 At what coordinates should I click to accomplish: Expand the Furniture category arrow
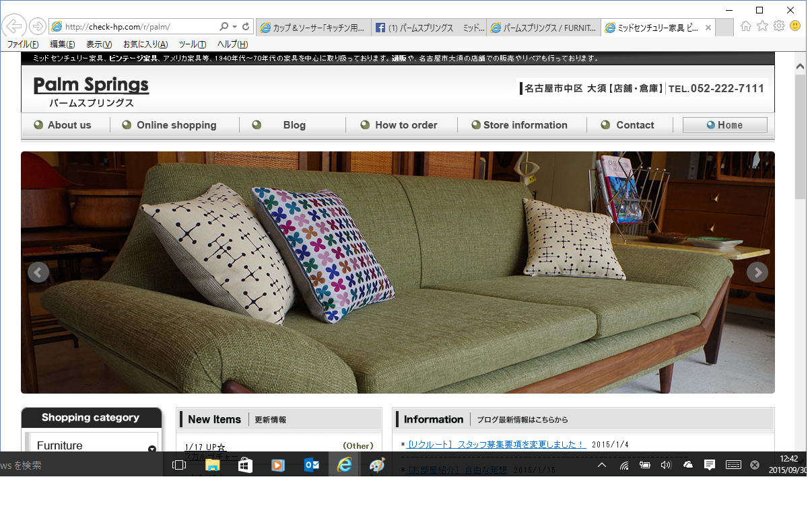click(x=152, y=449)
